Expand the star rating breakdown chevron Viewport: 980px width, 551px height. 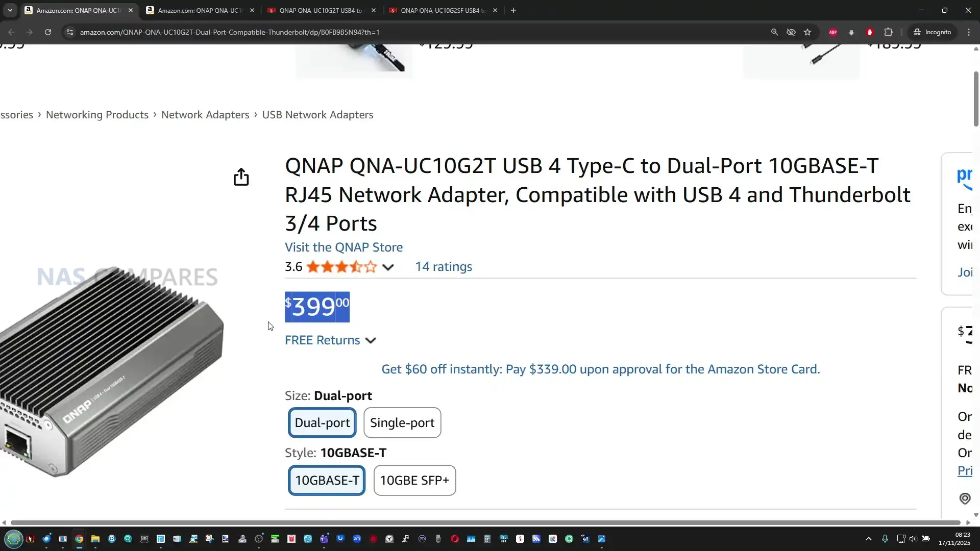point(388,267)
